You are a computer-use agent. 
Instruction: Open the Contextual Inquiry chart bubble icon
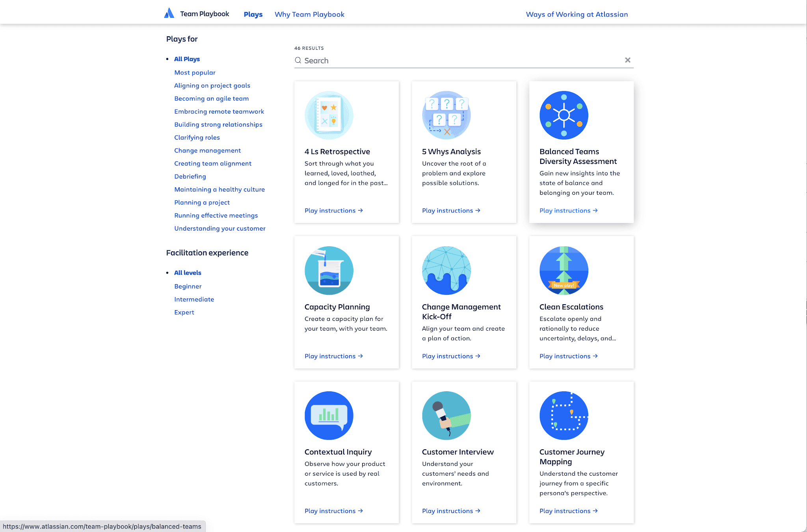point(329,415)
